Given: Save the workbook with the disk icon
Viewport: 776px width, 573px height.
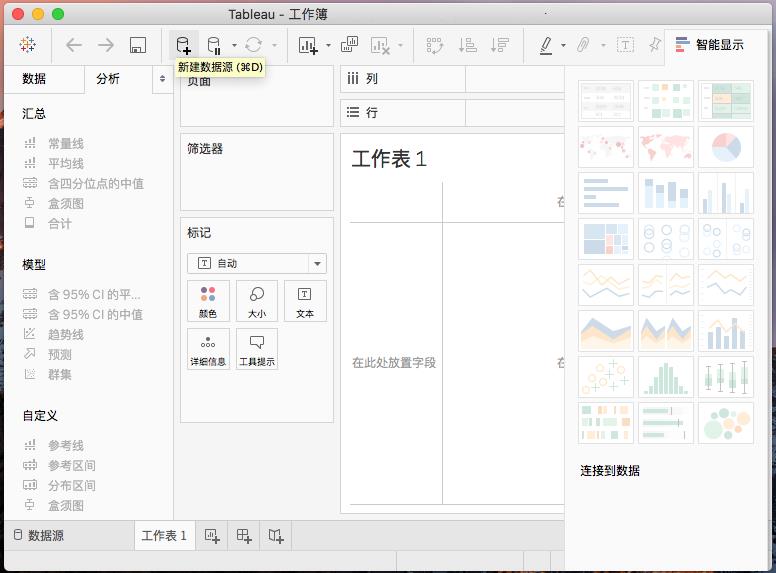Looking at the screenshot, I should point(138,45).
